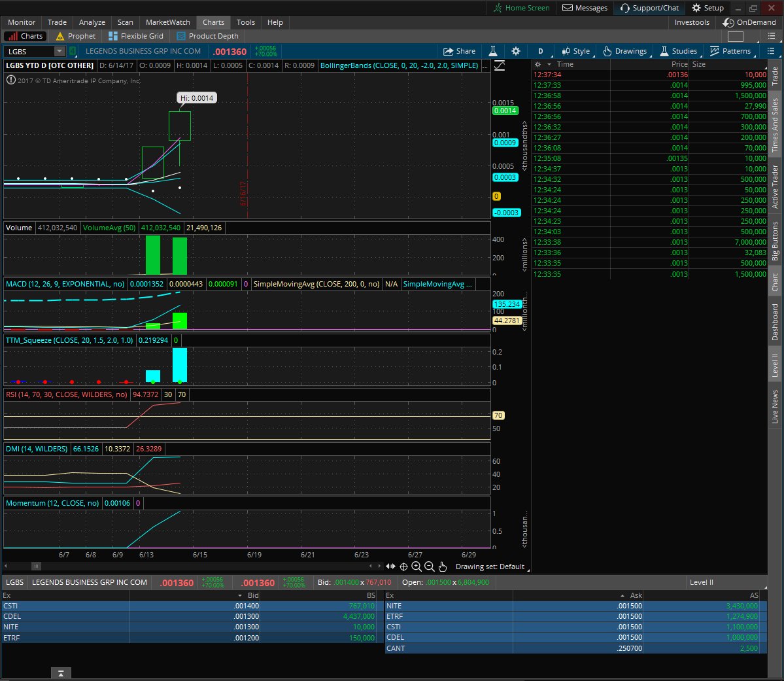Click the MACD study label
This screenshot has height=681, width=784.
[x=65, y=284]
